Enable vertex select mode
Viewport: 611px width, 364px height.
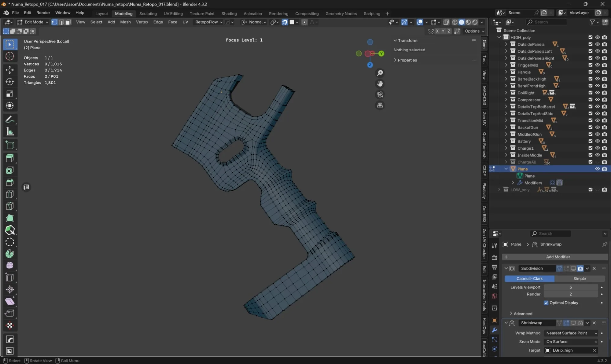click(x=54, y=22)
